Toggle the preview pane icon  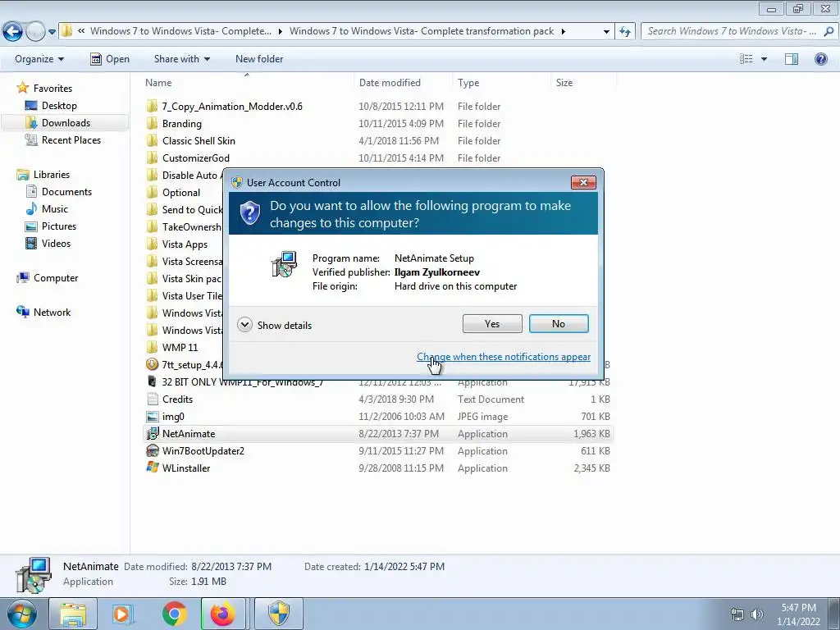[x=792, y=59]
